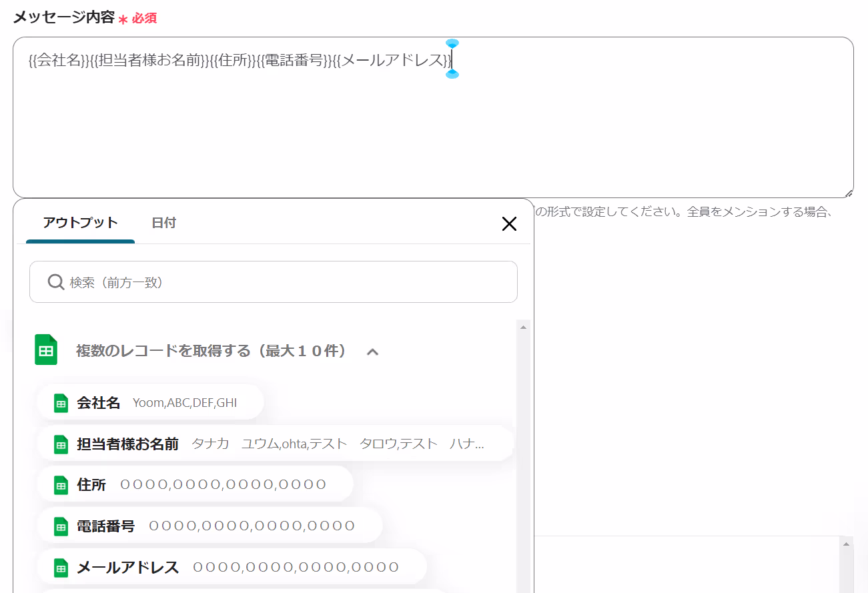Click sheet icon on 電話番号 row

click(x=61, y=526)
